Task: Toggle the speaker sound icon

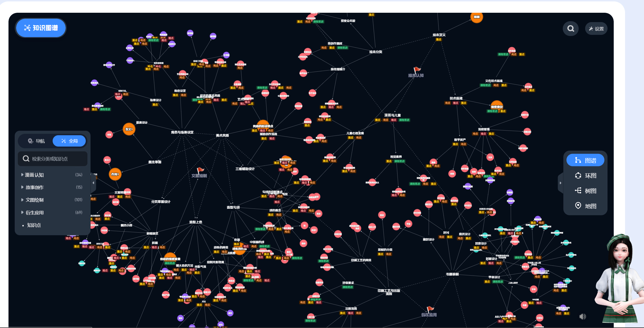Action: (583, 316)
